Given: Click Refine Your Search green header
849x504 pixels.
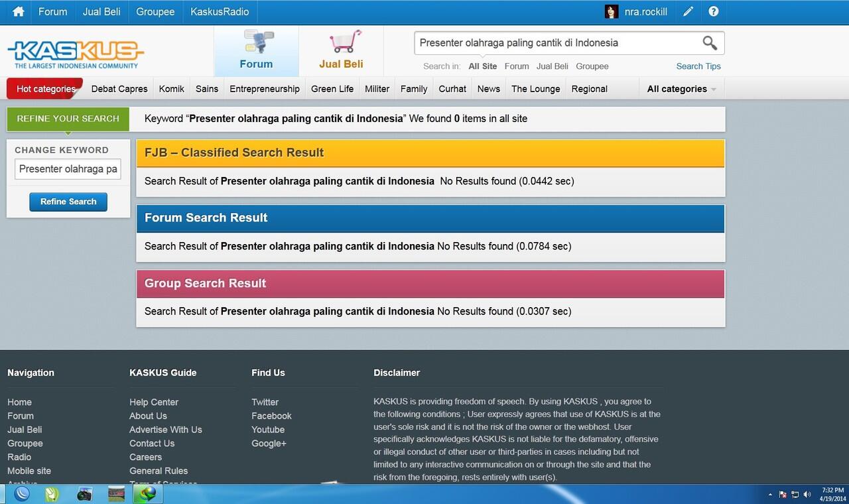Looking at the screenshot, I should (68, 119).
